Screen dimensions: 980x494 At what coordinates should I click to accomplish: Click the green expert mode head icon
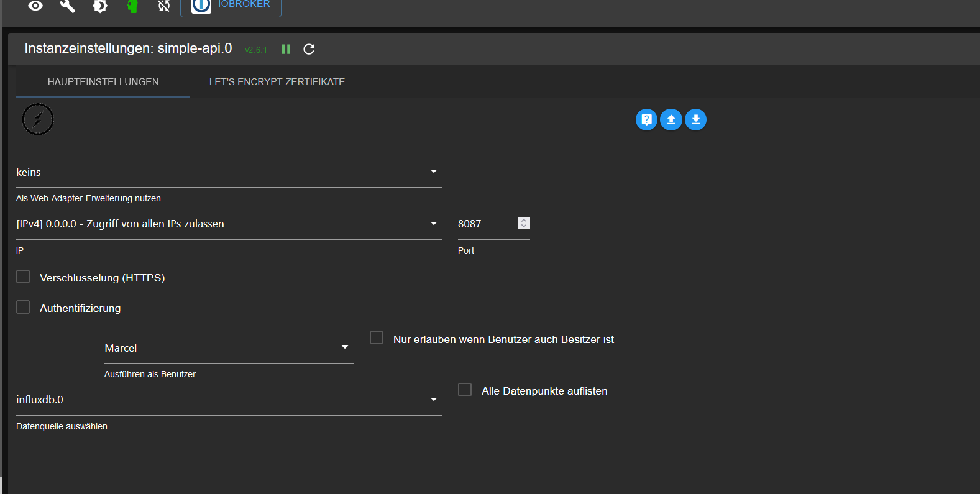132,6
